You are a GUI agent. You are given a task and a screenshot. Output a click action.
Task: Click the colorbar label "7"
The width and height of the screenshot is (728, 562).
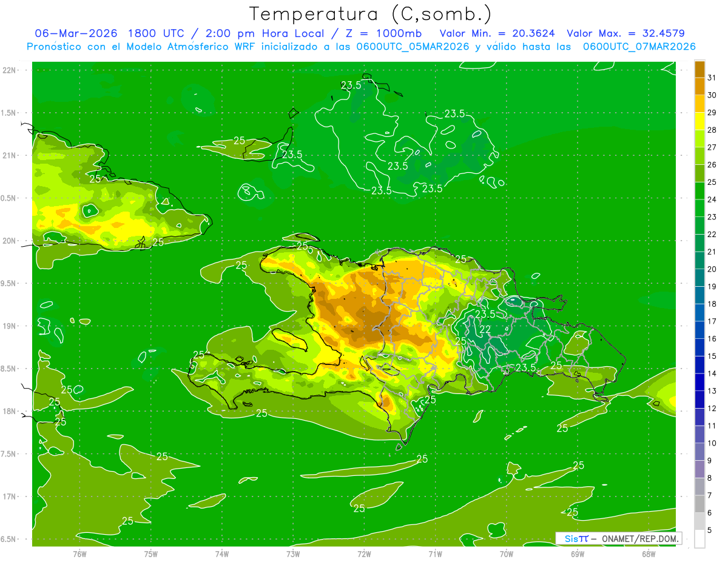coord(710,495)
